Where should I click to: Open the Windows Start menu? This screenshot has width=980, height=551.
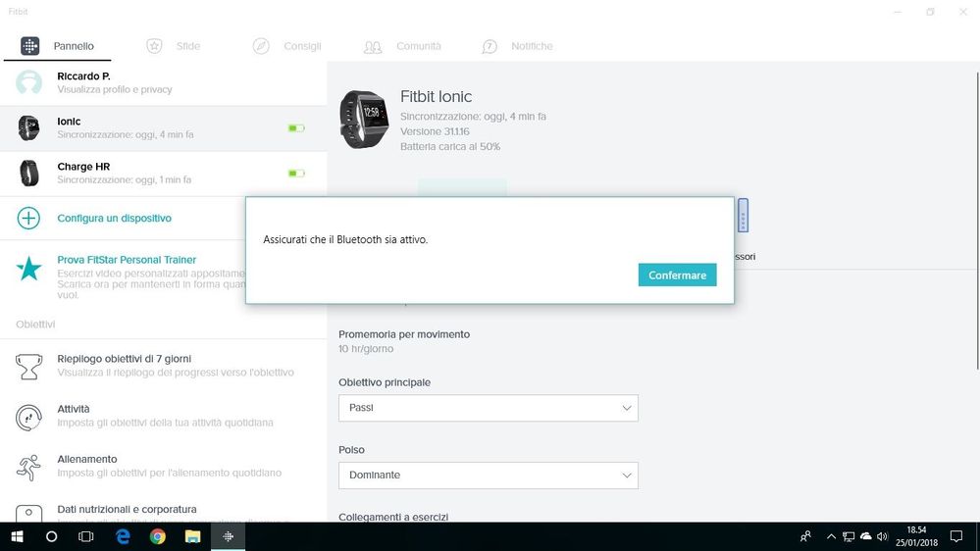point(17,536)
